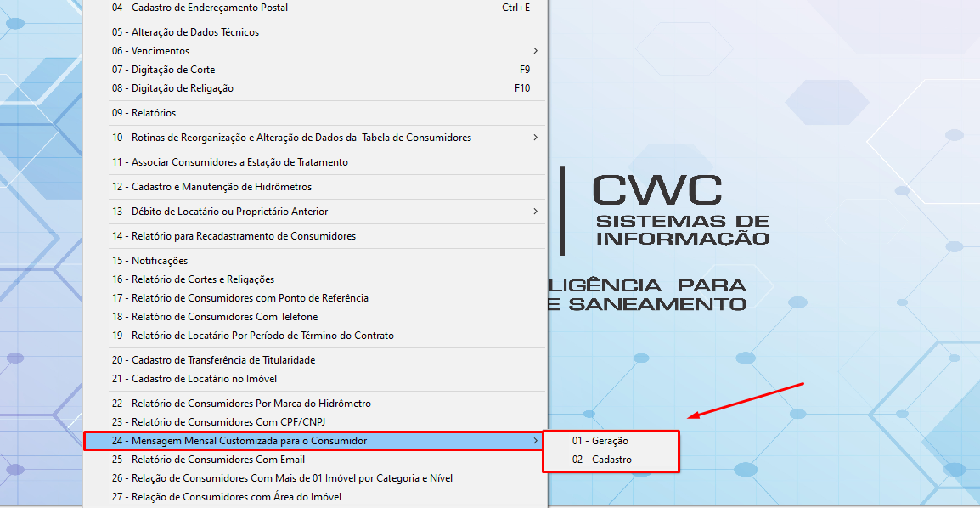
Task: Open Relatório para Recadastramento de Consumidores
Action: coord(234,236)
